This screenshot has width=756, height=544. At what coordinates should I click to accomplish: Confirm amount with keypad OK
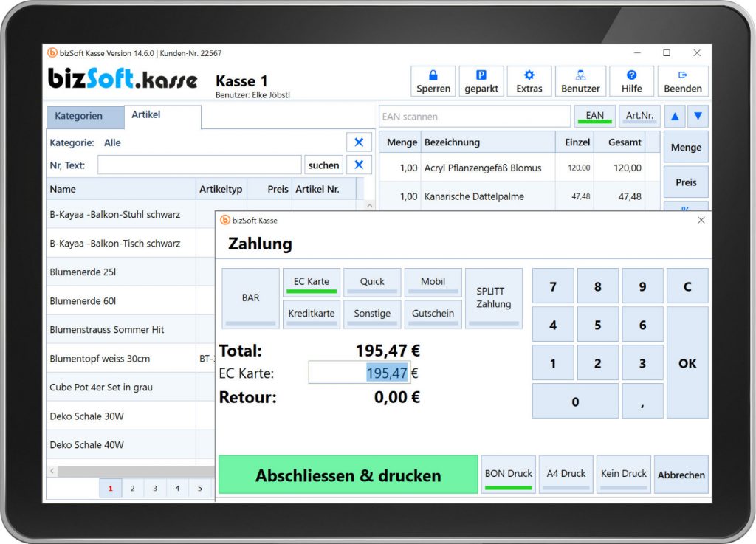point(687,363)
